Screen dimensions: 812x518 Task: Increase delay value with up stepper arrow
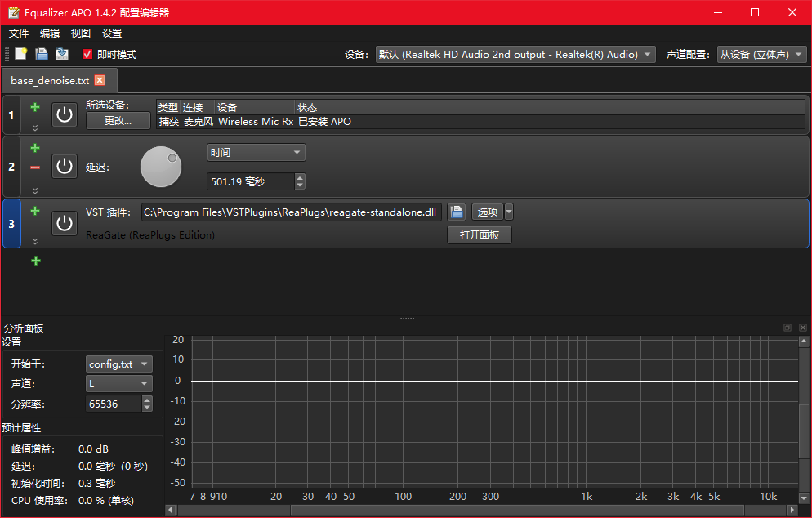(x=300, y=177)
